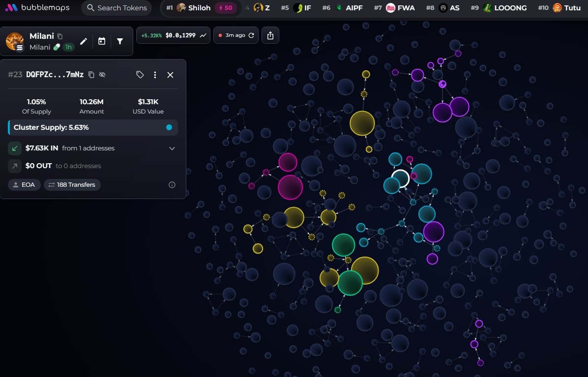Open the funnel filter icon
588x377 pixels.
point(120,41)
